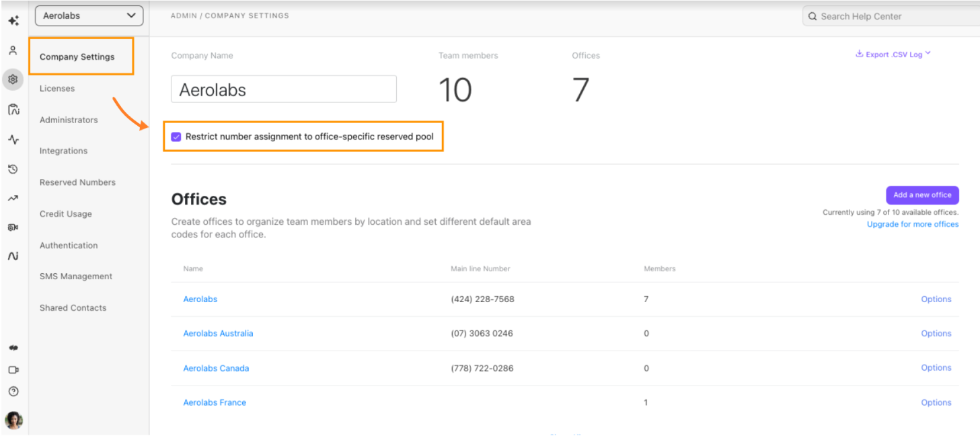Click the sparkle AI icon in left rail
Viewport: 980px width, 436px height.
click(x=13, y=21)
